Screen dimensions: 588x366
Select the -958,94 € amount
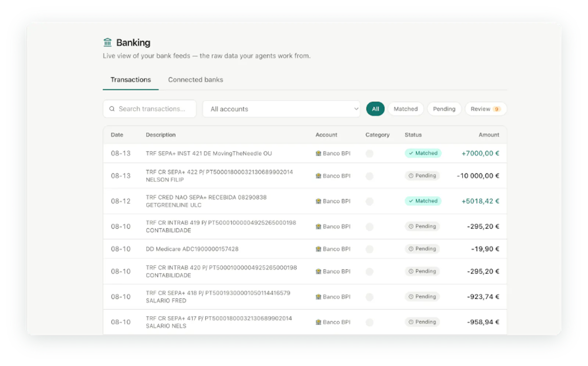coord(483,322)
